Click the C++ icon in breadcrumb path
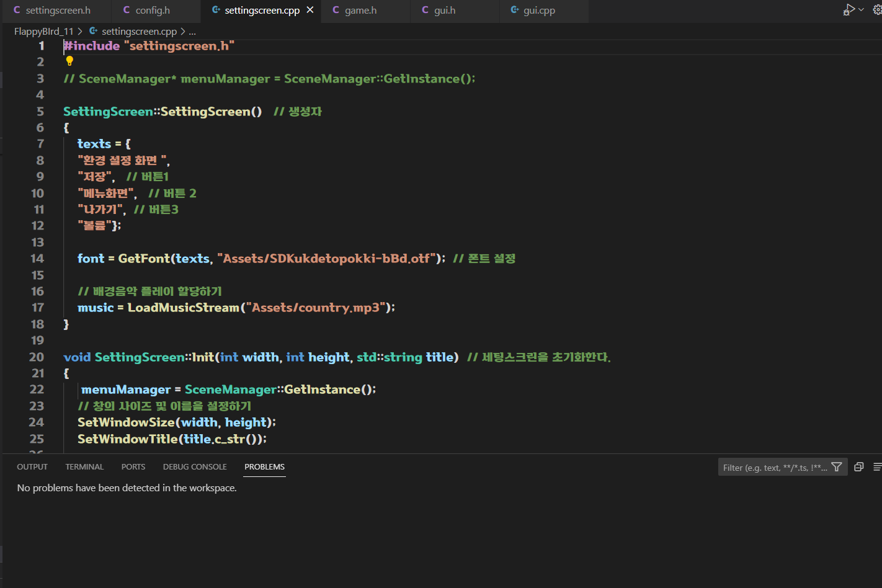This screenshot has width=882, height=588. (94, 31)
